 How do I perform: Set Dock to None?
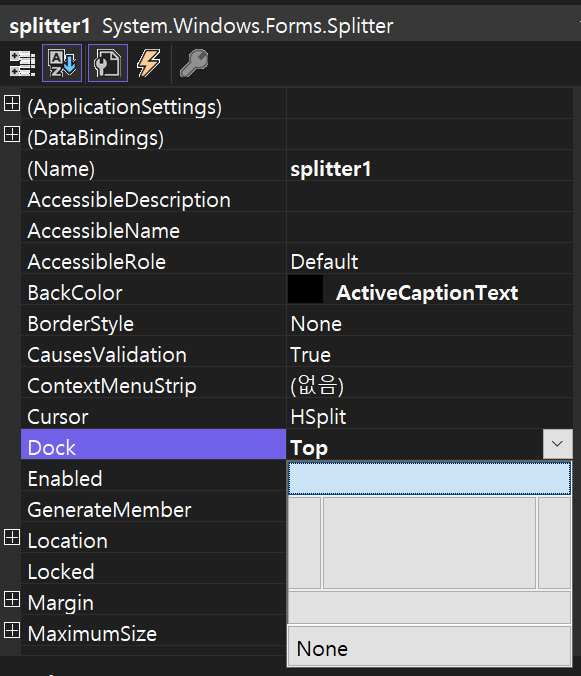429,646
